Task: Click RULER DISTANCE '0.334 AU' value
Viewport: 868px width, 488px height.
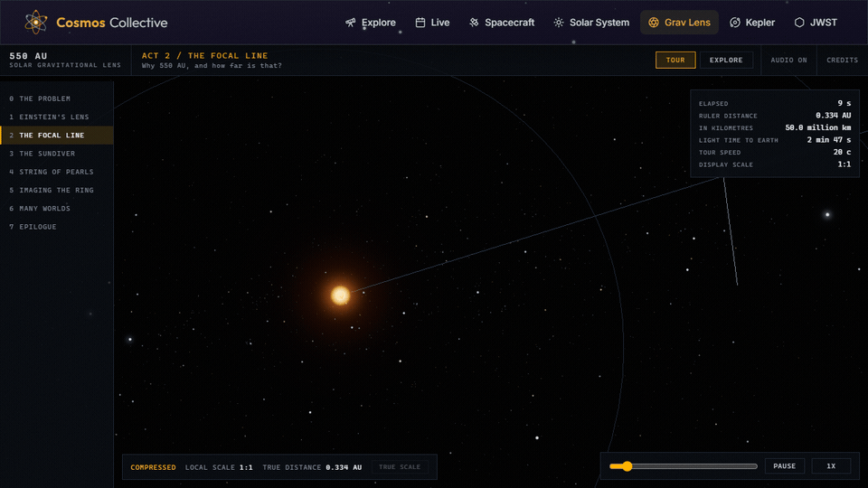Action: pyautogui.click(x=833, y=115)
